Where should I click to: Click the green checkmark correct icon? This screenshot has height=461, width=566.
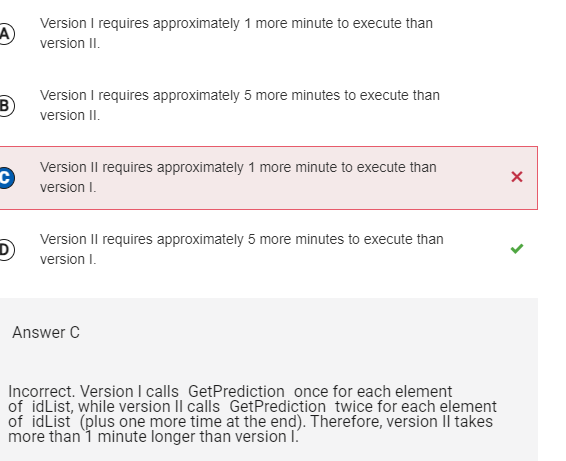point(517,249)
